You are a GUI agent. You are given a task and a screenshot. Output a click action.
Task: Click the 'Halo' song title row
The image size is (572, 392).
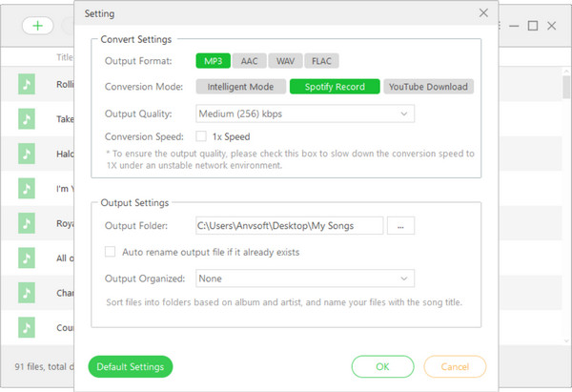point(65,154)
